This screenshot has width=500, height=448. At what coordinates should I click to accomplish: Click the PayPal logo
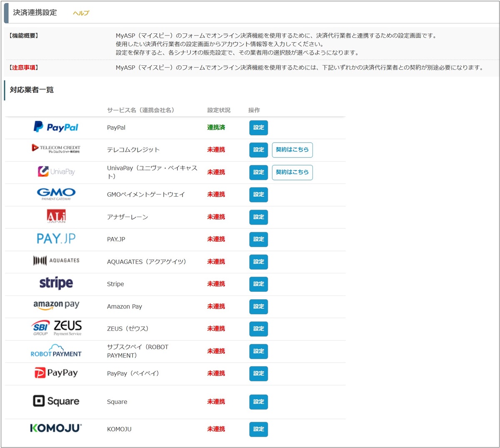(56, 127)
